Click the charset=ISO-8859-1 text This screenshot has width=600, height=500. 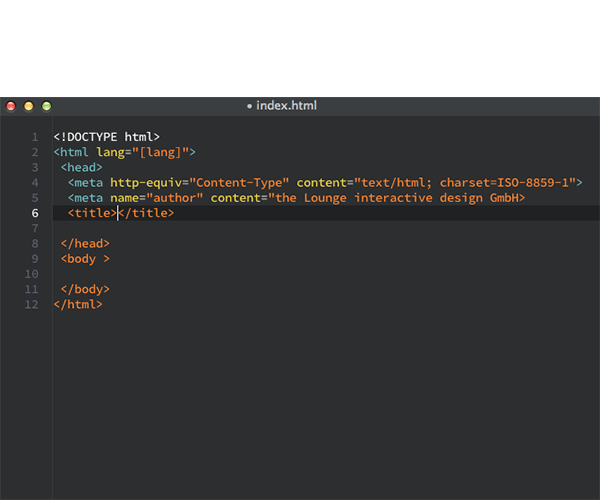coord(504,183)
